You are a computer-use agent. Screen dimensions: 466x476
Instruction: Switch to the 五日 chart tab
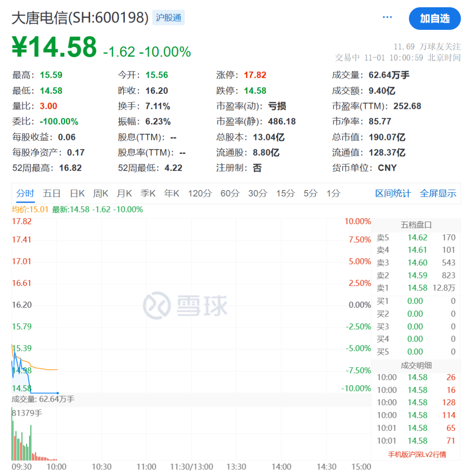point(52,193)
